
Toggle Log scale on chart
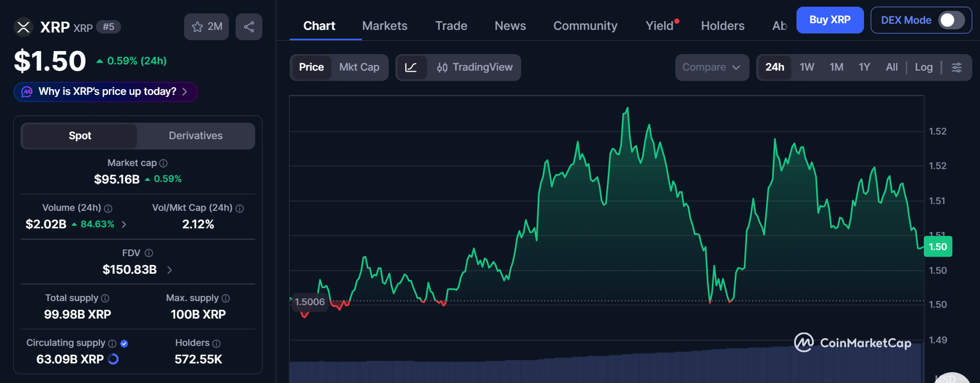924,68
